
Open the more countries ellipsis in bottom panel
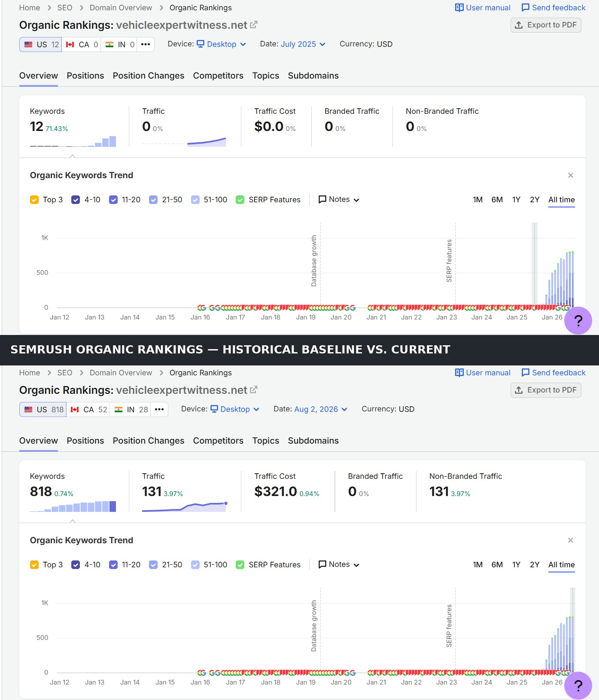click(159, 409)
